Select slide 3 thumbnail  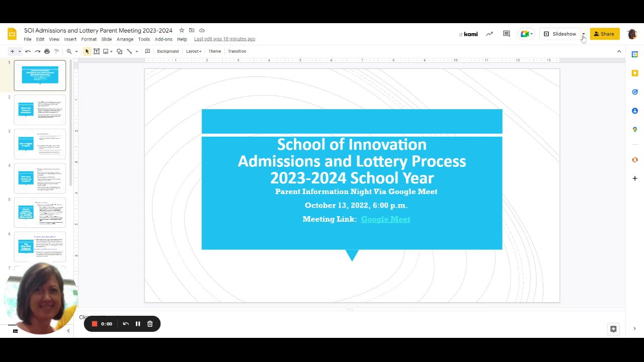tap(40, 144)
